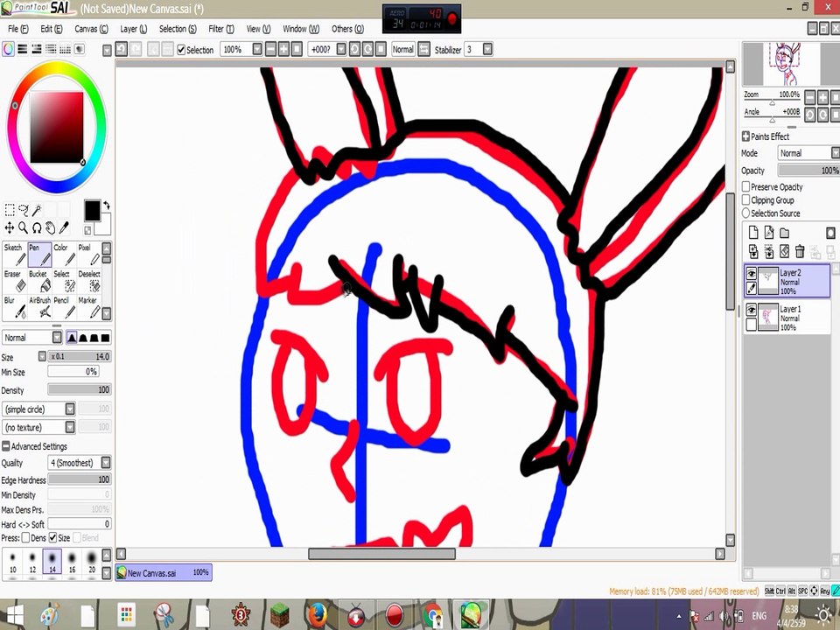Select the Blur tool

point(15,307)
